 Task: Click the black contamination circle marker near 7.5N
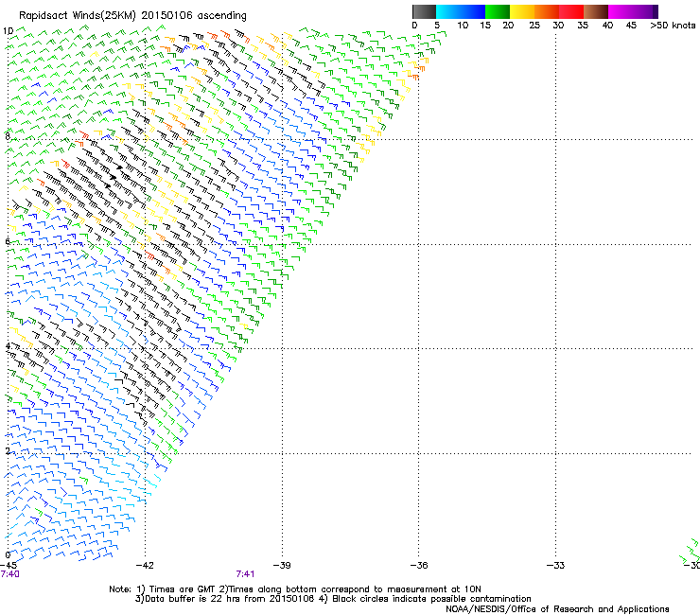119,167
